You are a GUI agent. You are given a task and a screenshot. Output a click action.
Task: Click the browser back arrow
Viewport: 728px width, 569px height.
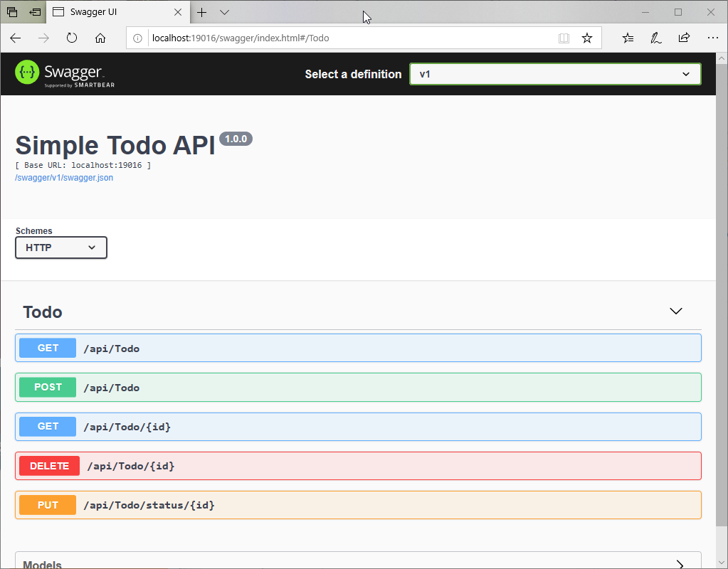tap(16, 38)
